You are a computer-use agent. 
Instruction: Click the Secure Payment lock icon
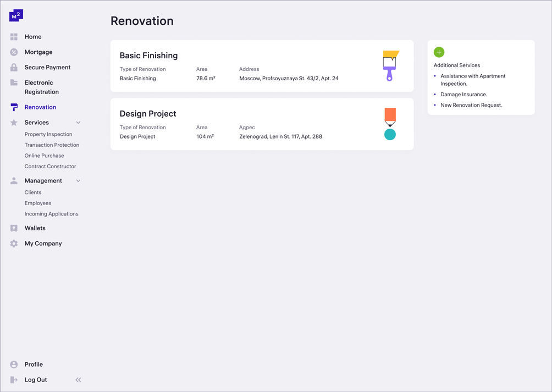(x=14, y=68)
